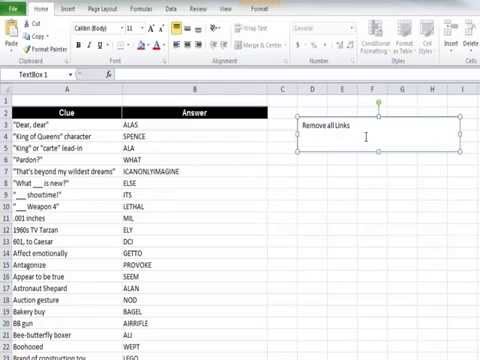
Task: Click the green rotation handle of text box
Action: click(379, 102)
